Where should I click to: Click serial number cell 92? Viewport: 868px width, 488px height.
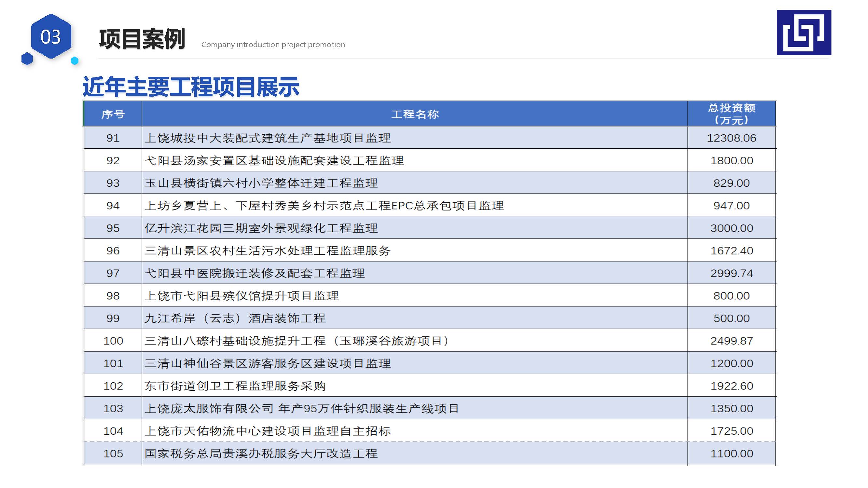(x=113, y=160)
